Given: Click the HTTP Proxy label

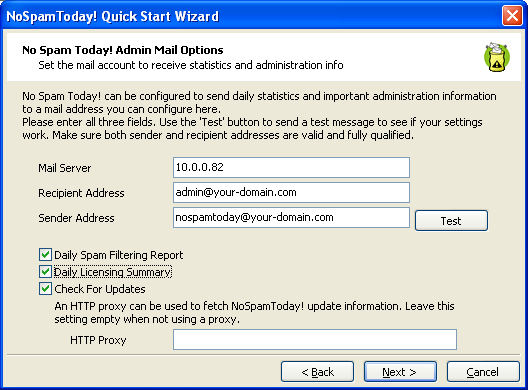Looking at the screenshot, I should tap(98, 340).
